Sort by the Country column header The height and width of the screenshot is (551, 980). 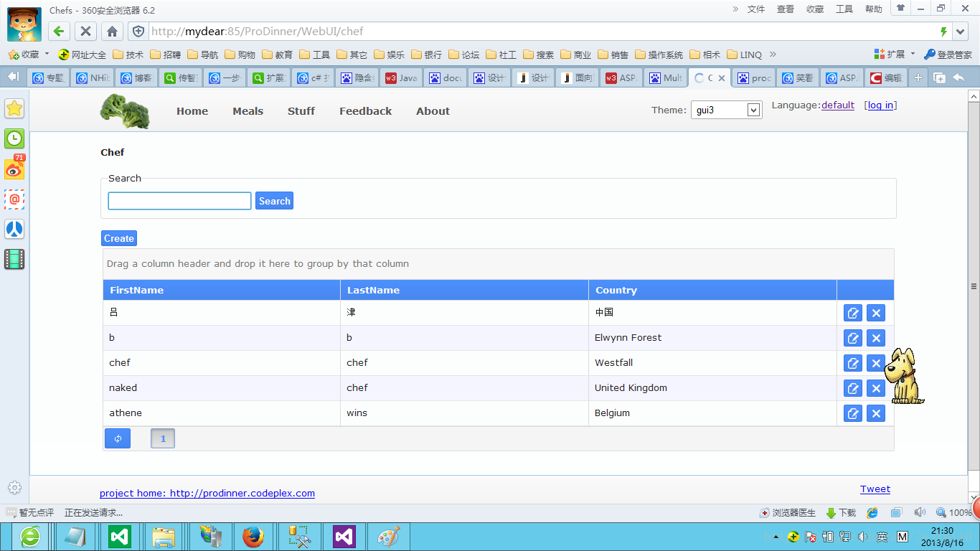(x=616, y=291)
